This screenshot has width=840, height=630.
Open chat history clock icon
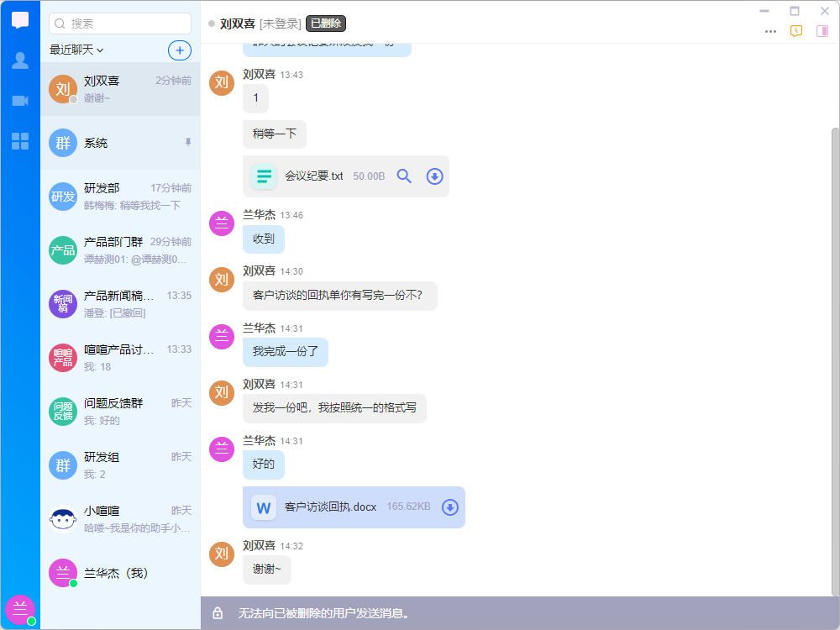[796, 31]
